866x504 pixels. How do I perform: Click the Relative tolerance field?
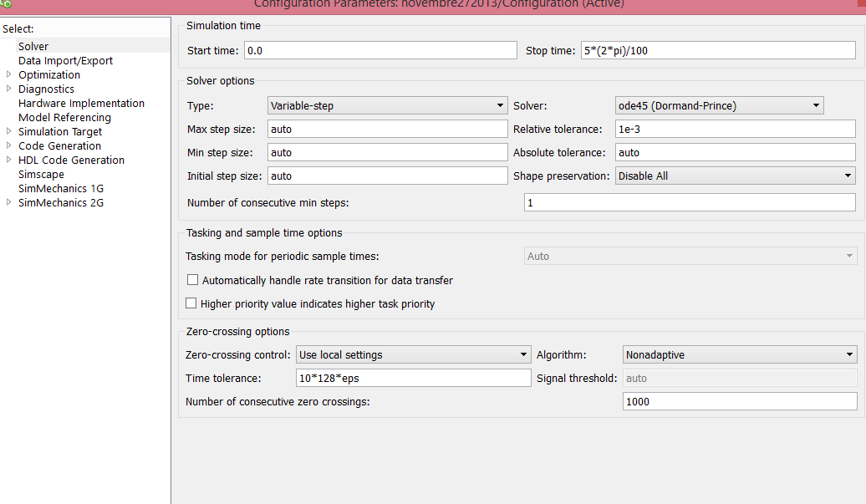click(x=734, y=129)
